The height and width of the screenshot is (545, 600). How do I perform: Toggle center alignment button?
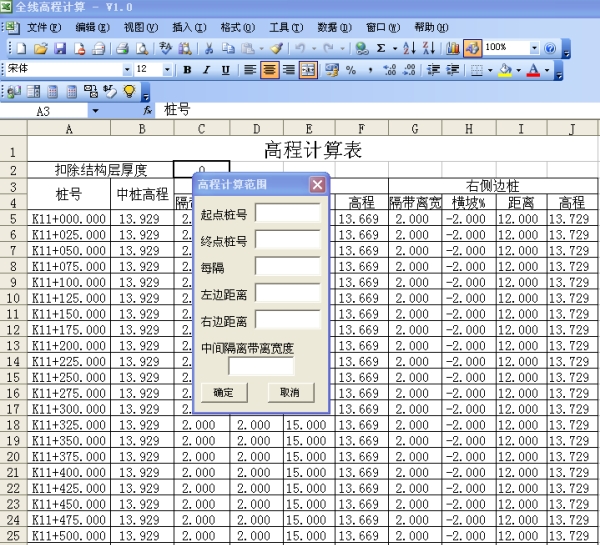[x=269, y=70]
